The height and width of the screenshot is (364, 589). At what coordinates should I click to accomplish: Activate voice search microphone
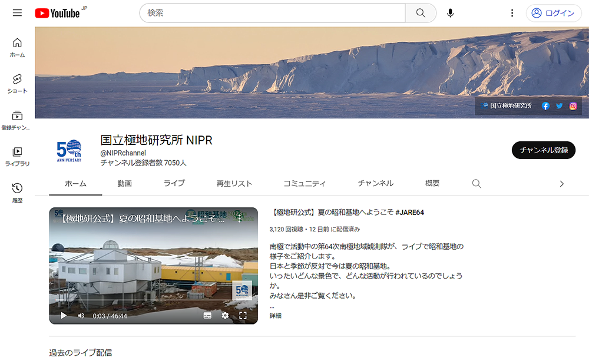(451, 13)
